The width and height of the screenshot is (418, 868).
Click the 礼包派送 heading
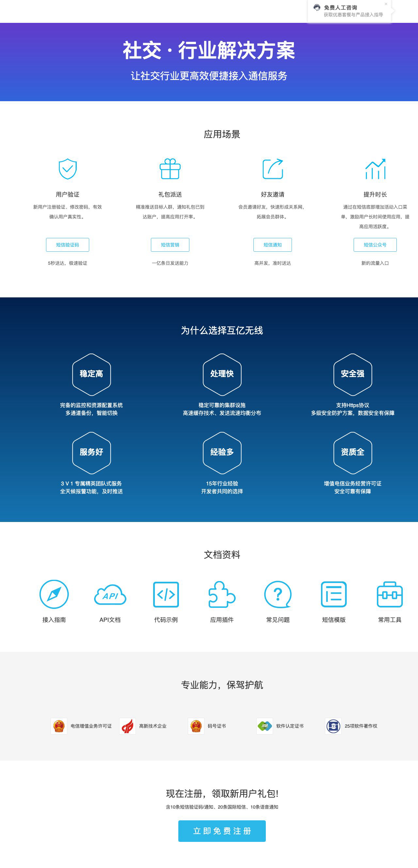tap(170, 195)
